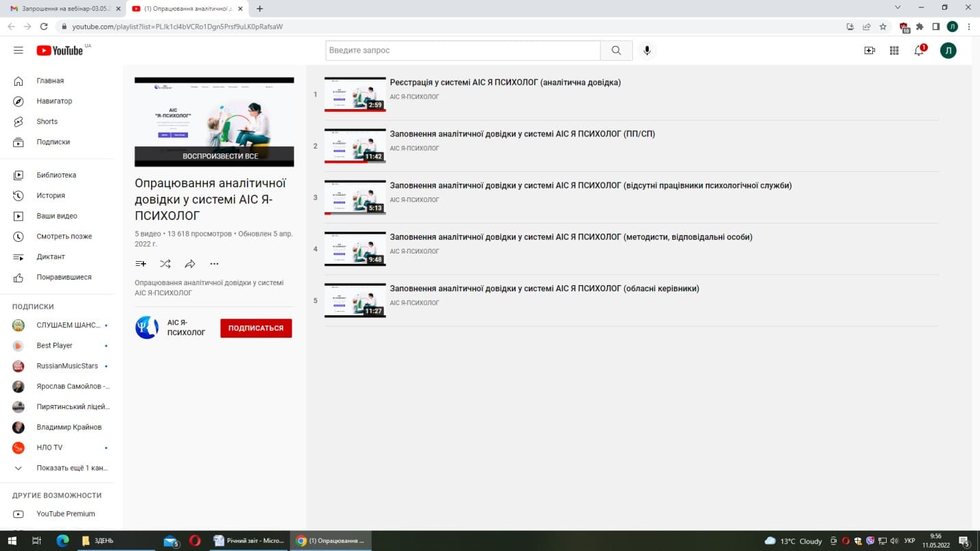Open a new browser tab
Screen dimensions: 980x551
pos(259,9)
